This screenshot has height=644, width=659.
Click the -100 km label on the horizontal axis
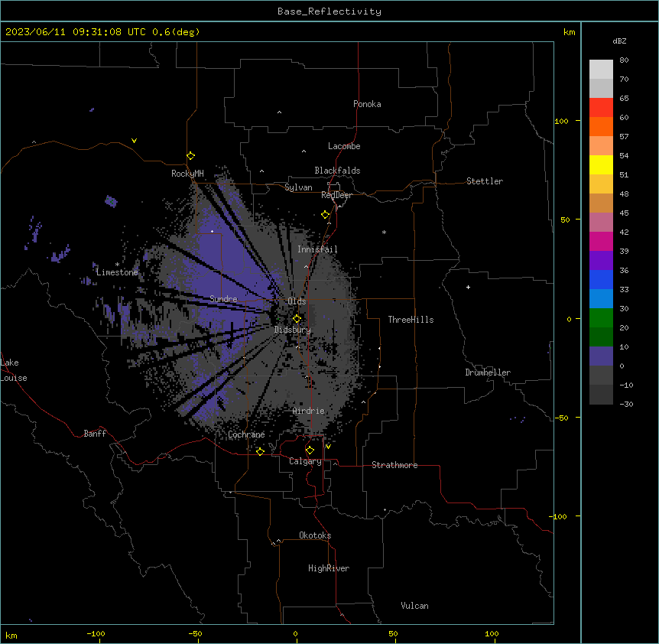pos(96,633)
